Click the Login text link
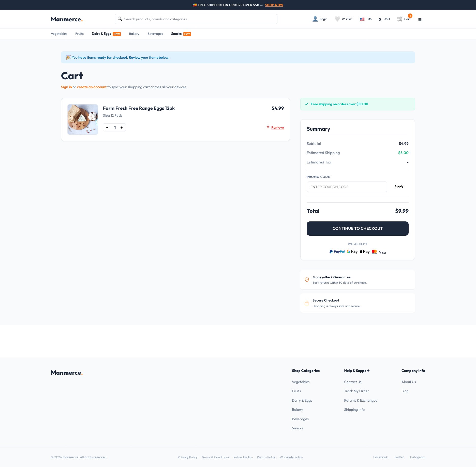The width and height of the screenshot is (476, 467). coord(323,19)
